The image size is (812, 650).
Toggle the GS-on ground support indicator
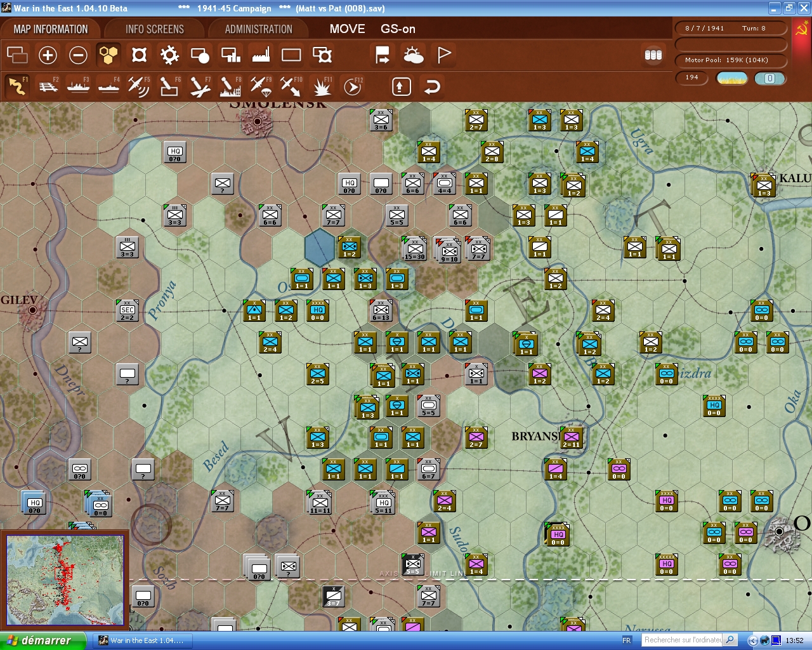click(398, 29)
